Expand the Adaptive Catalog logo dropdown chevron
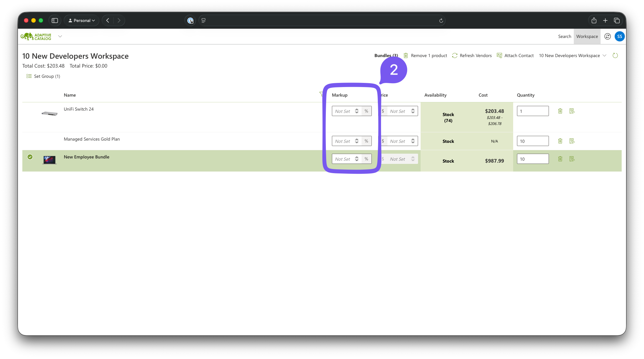This screenshot has width=644, height=359. (60, 36)
